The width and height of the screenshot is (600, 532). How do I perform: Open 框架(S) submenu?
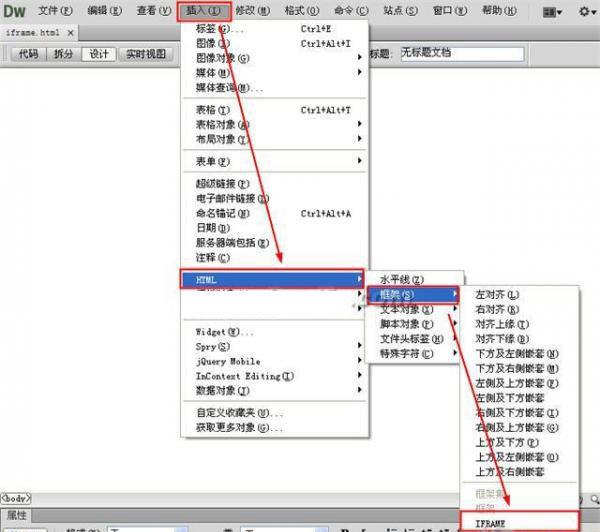tap(413, 295)
